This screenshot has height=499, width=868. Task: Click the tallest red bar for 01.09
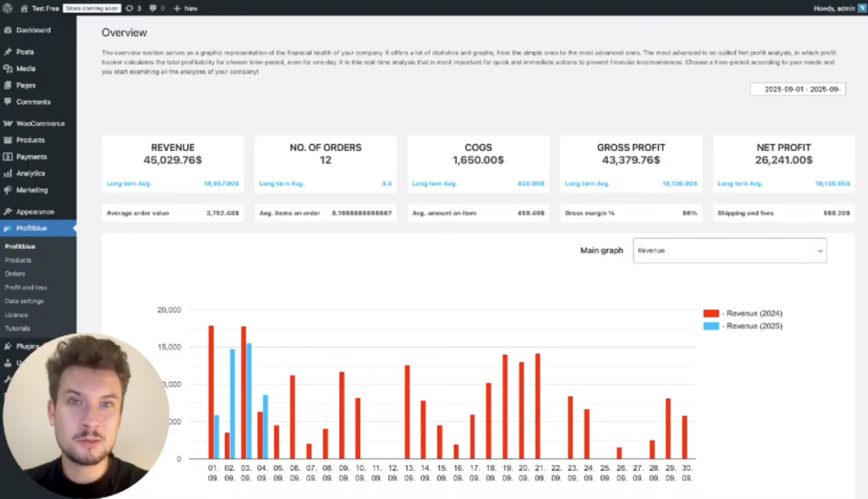click(211, 391)
